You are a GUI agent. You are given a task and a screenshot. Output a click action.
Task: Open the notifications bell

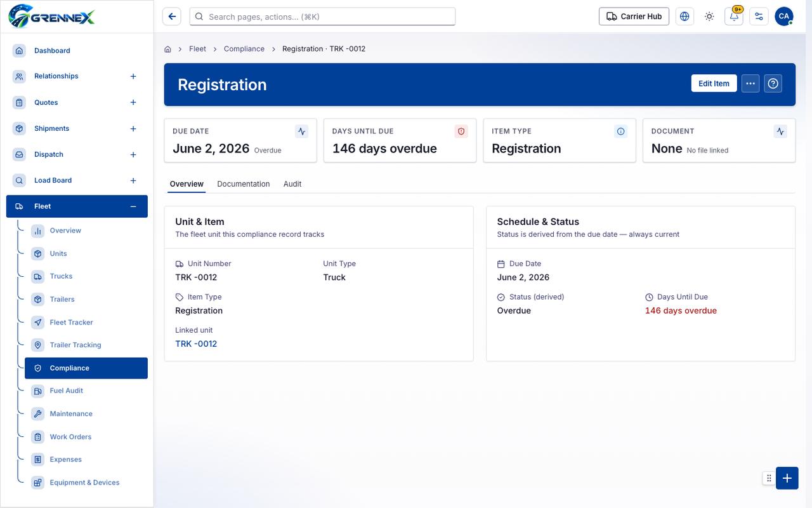734,17
